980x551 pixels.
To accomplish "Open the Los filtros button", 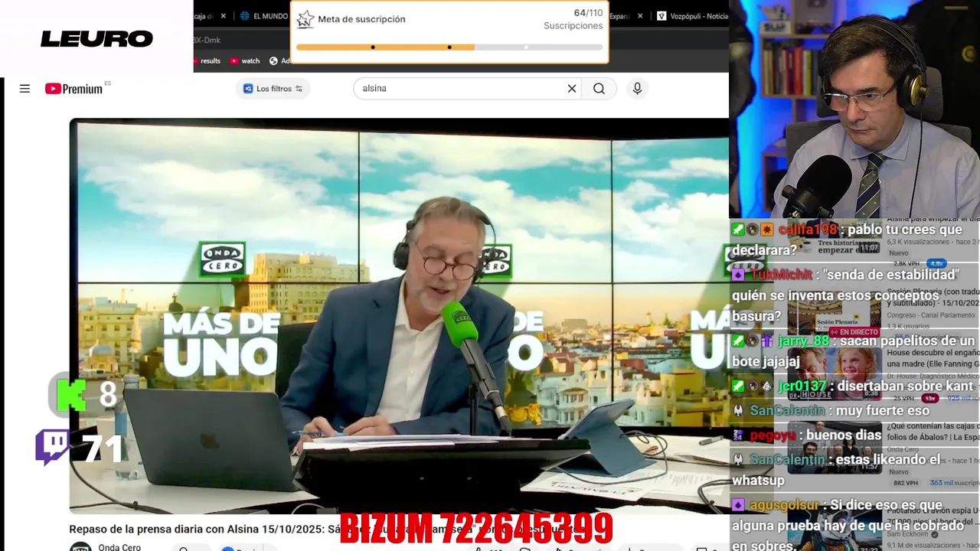I will [273, 89].
